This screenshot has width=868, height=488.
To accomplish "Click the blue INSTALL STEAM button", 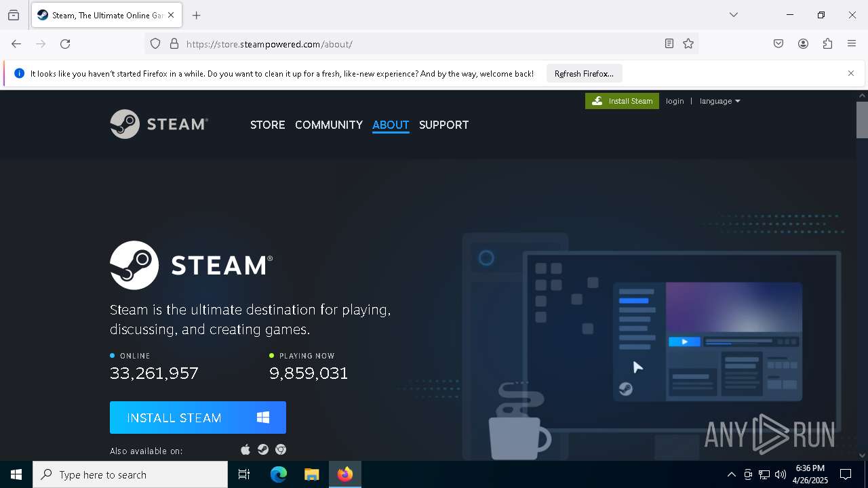I will point(198,418).
